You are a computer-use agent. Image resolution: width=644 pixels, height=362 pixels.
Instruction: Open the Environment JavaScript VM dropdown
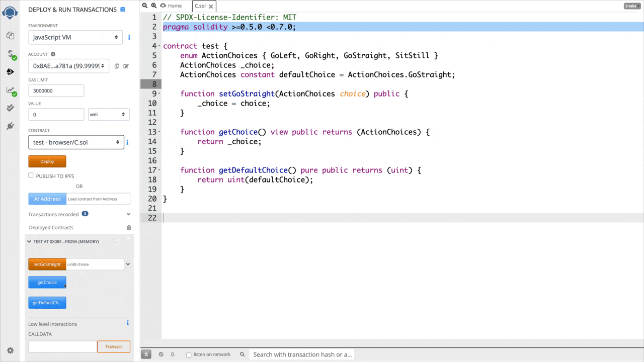point(75,37)
